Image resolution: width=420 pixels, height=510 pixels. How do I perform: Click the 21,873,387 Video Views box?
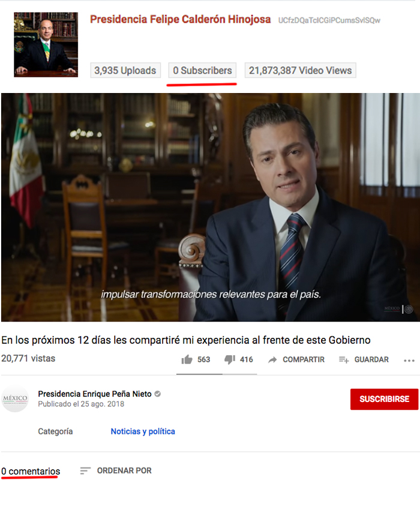click(300, 71)
